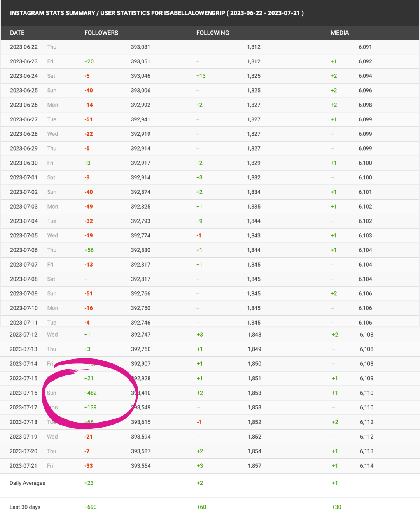Select the follower count 393,031

coord(140,47)
